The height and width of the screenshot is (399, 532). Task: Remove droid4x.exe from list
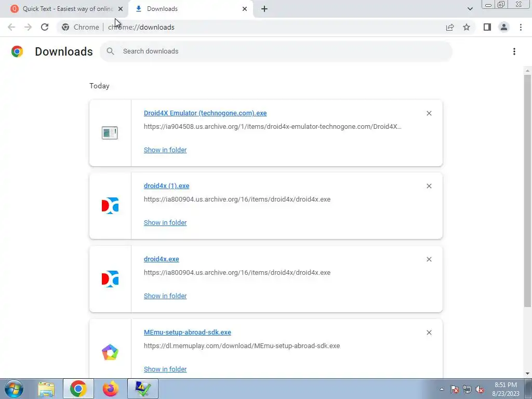429,259
